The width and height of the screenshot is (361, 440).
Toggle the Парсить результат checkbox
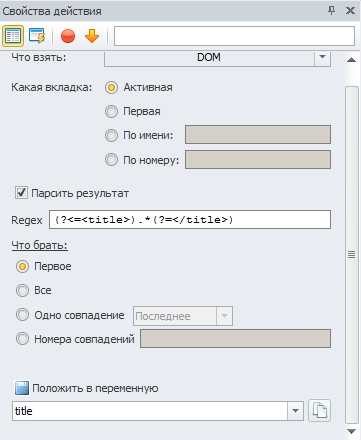click(x=21, y=193)
